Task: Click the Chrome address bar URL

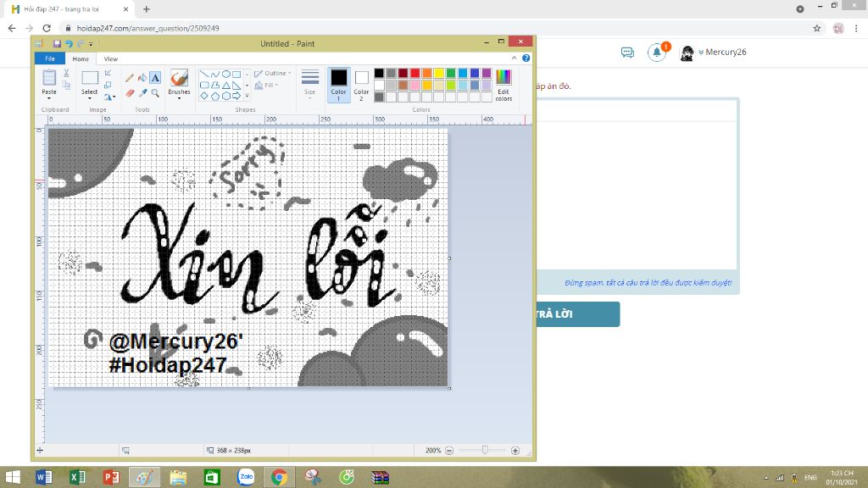Action: tap(147, 28)
